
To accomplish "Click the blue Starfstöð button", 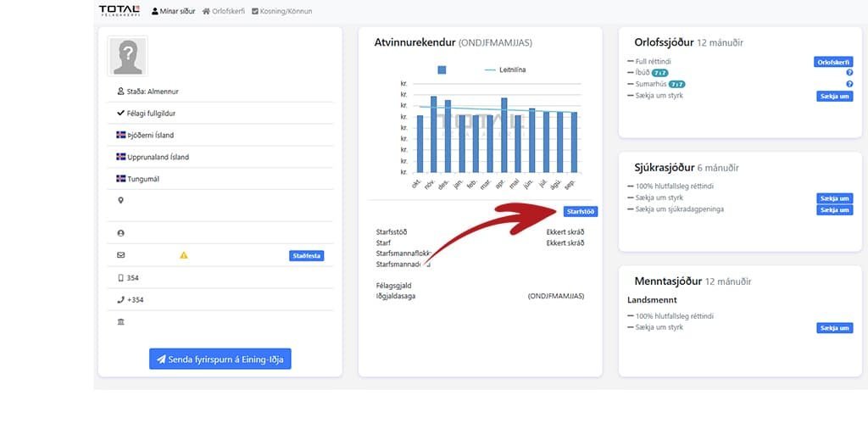I will [580, 212].
